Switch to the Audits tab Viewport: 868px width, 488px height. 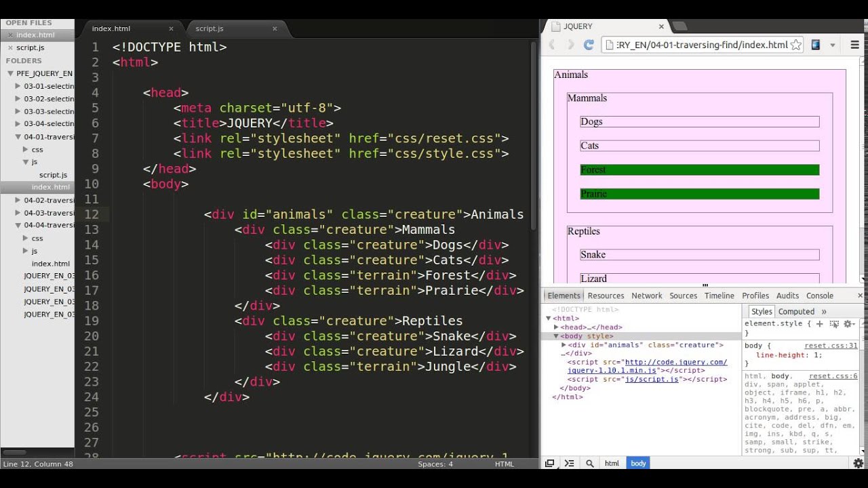click(x=787, y=296)
